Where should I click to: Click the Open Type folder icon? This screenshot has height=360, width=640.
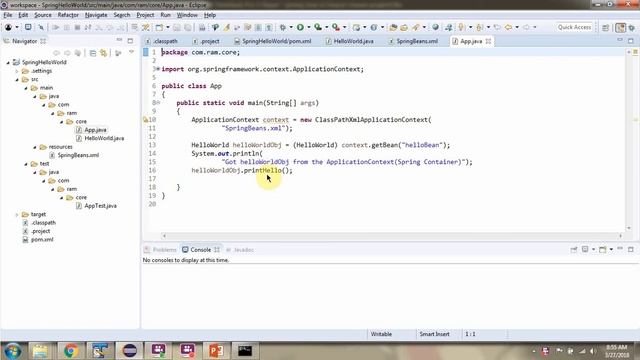point(393,27)
